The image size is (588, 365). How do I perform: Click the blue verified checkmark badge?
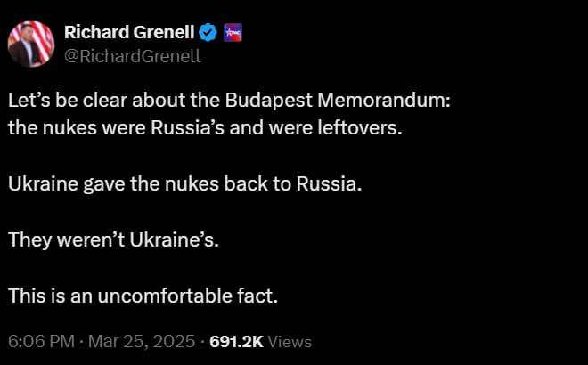208,34
